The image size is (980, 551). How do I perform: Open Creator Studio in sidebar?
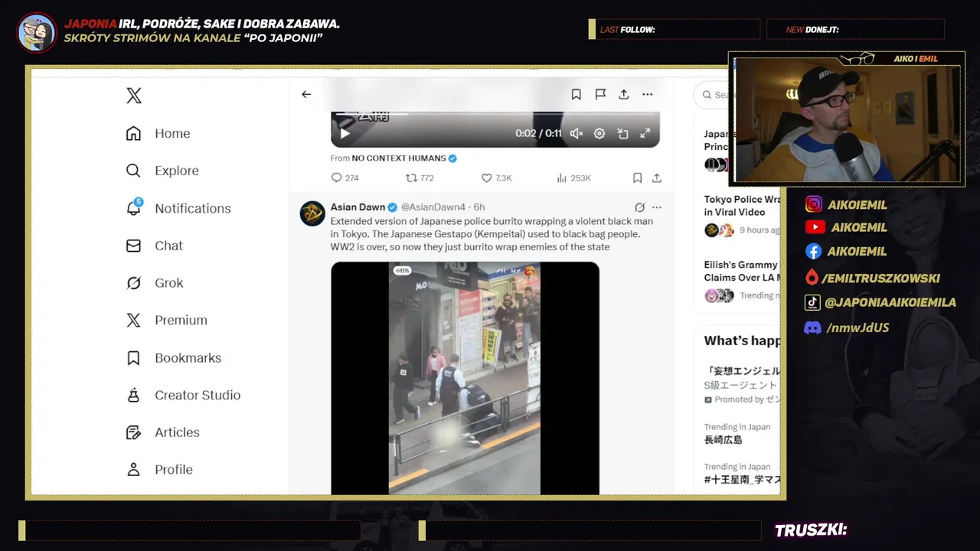183,395
